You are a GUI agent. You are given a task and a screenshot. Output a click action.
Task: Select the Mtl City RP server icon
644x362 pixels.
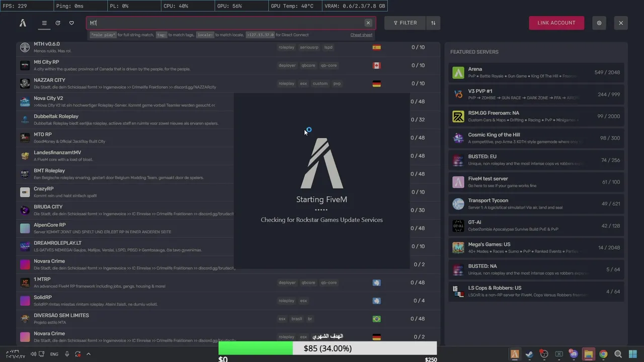pos(25,65)
